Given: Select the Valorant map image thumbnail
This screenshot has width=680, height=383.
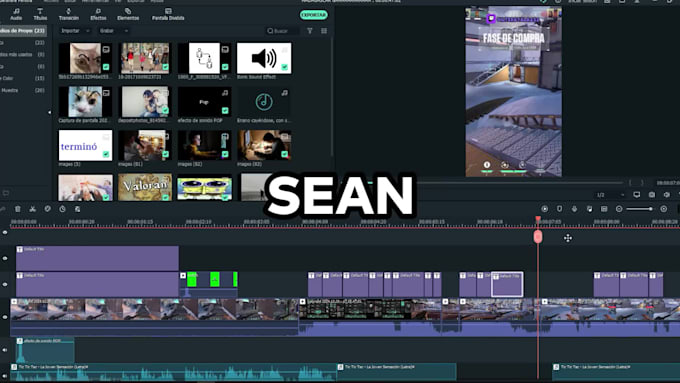Looking at the screenshot, I should click(x=145, y=187).
